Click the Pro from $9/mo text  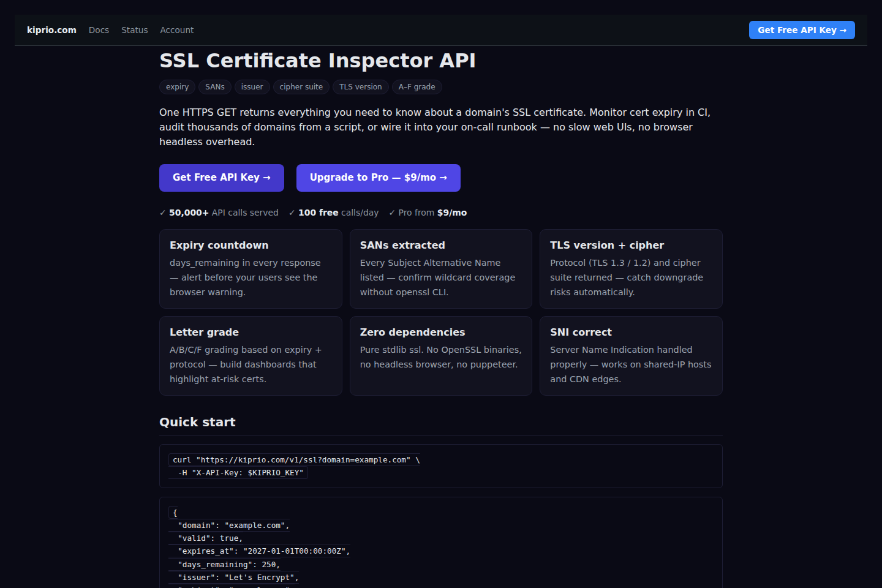(428, 213)
